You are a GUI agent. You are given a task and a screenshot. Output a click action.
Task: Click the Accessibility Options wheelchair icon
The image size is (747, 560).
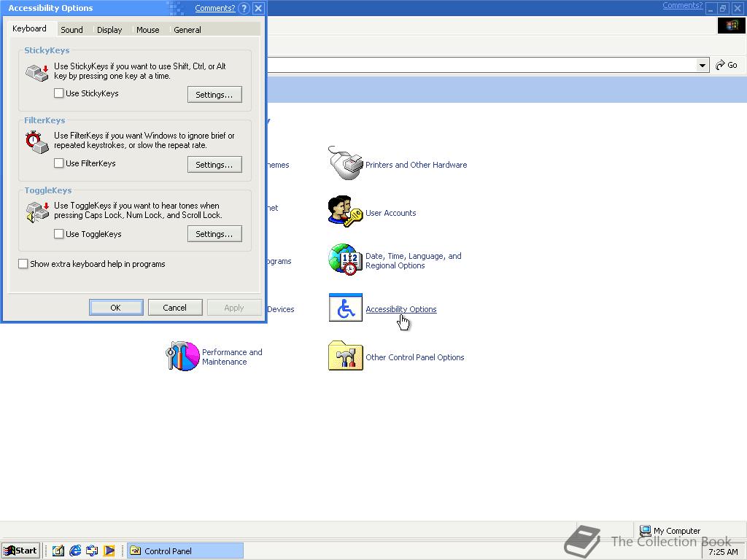click(x=345, y=308)
